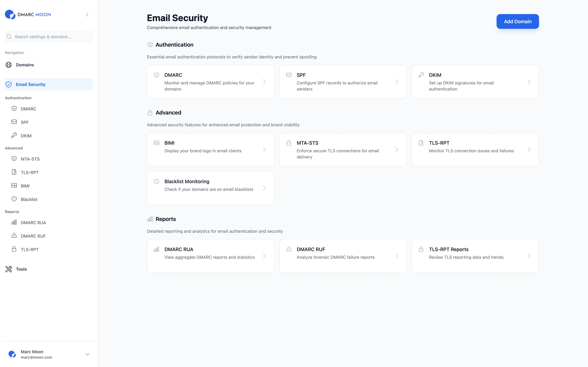This screenshot has width=588, height=367.
Task: Select the Tools wrench icon
Action: click(x=9, y=269)
